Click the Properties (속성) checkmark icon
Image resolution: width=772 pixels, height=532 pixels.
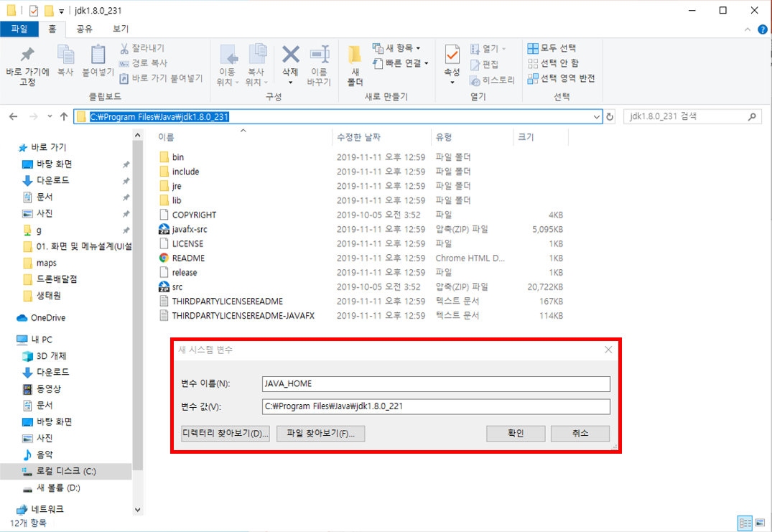[x=452, y=55]
